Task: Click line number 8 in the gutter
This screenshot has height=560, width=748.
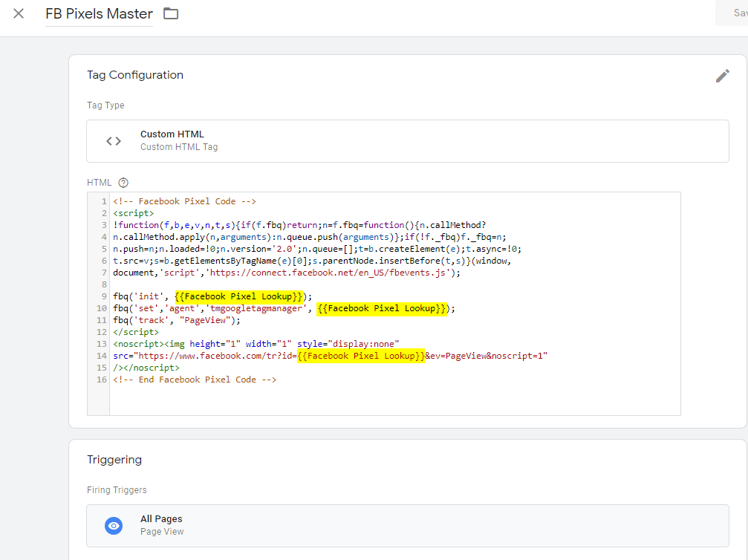Action: (104, 284)
